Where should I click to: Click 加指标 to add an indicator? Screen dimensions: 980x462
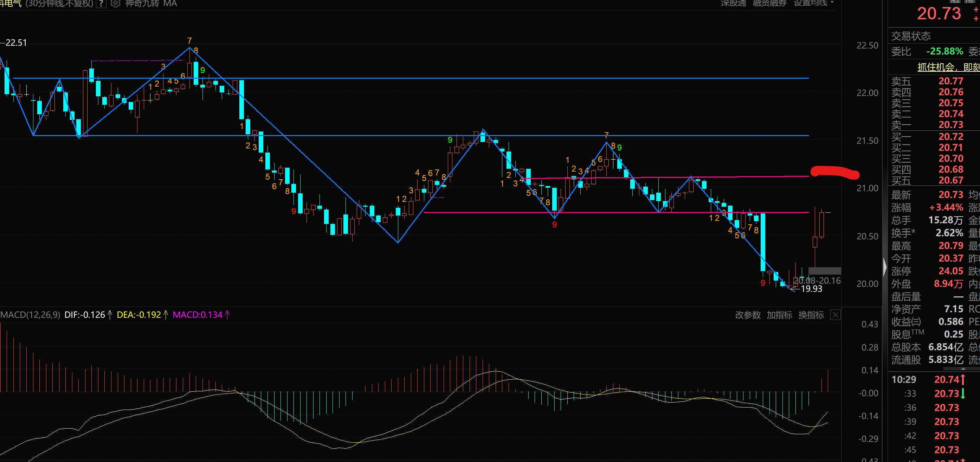pyautogui.click(x=779, y=315)
